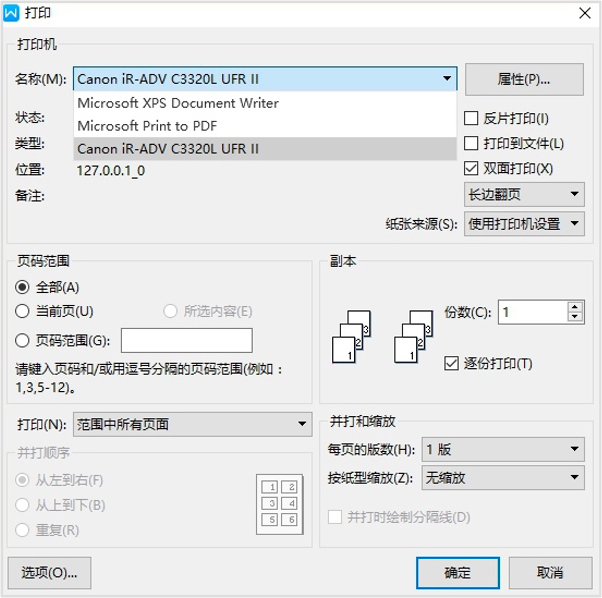The height and width of the screenshot is (598, 602).
Task: Open the printer name dropdown arrow
Action: point(447,79)
